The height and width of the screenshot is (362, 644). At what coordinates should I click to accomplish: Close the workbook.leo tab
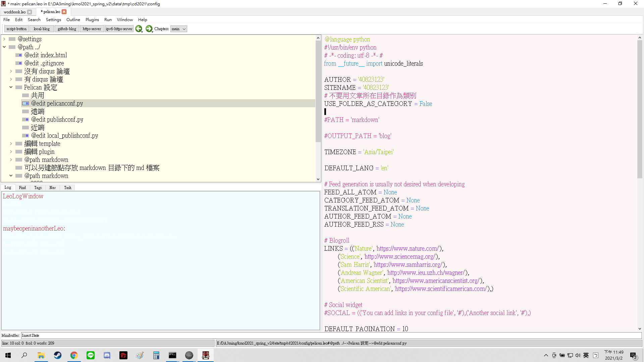point(30,12)
